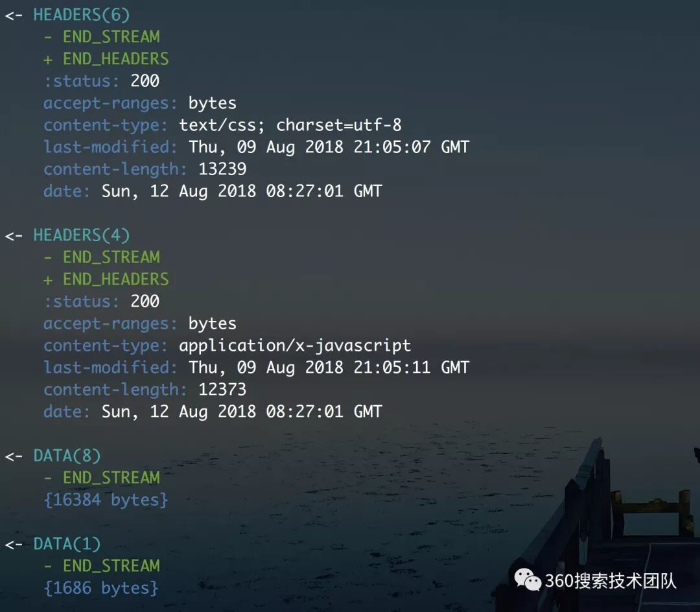Click the text/css; charset=utf-8 value

pos(290,125)
